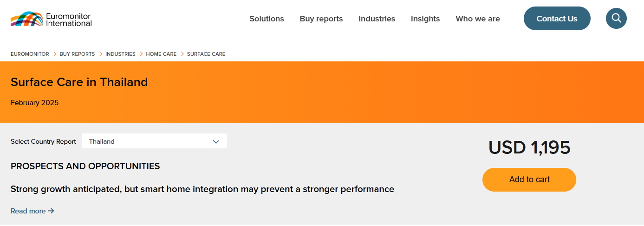Viewport: 644px width, 226px height.
Task: Add the report to cart
Action: (529, 179)
